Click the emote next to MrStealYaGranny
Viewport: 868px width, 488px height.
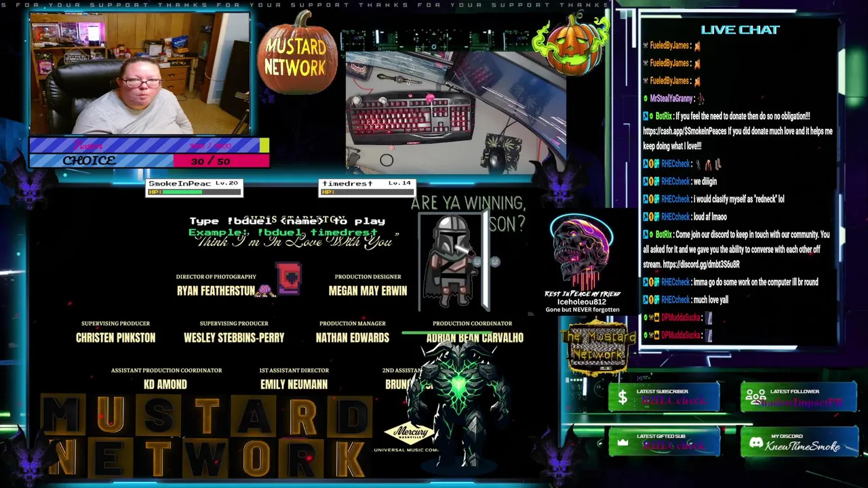click(701, 98)
